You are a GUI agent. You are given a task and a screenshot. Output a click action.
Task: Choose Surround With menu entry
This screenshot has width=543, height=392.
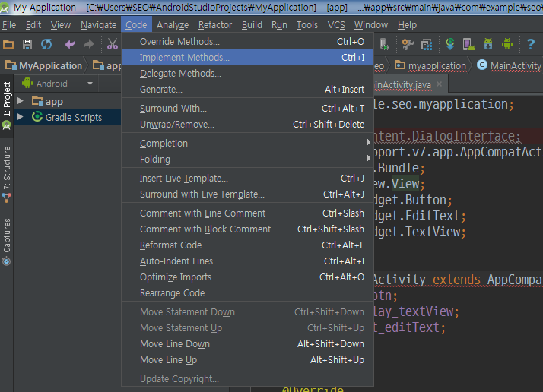click(x=247, y=108)
